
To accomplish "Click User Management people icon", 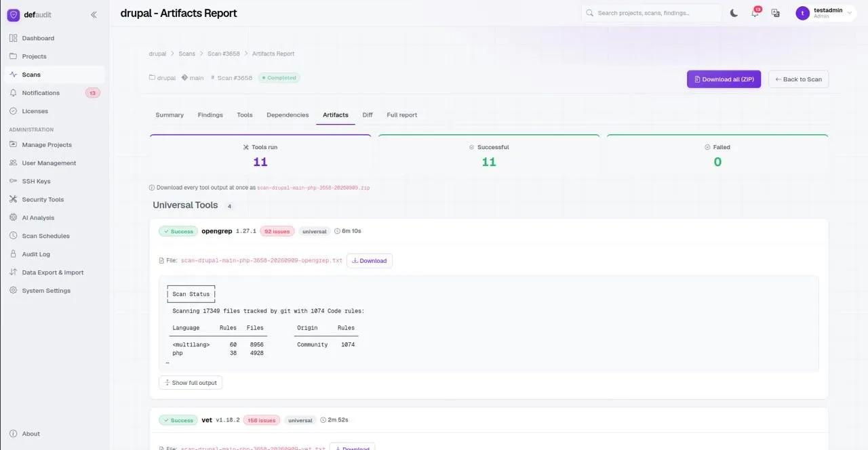I will click(14, 163).
